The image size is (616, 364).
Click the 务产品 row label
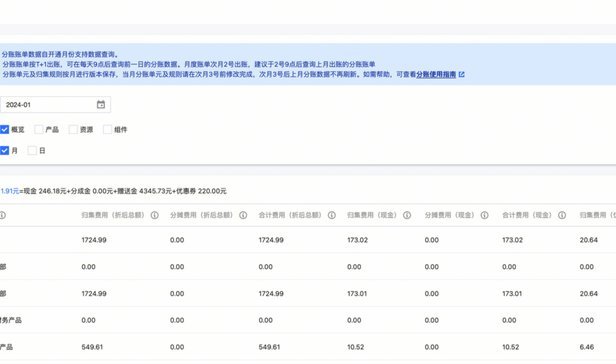pyautogui.click(x=11, y=320)
